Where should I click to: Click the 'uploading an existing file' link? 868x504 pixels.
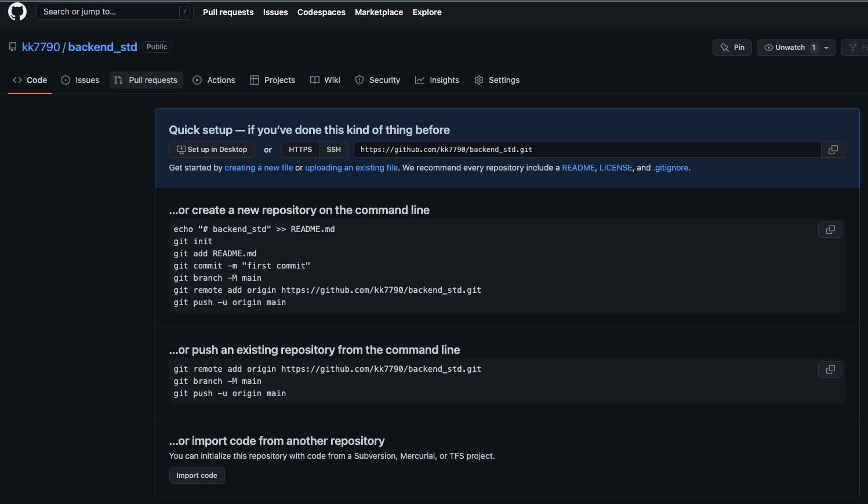pyautogui.click(x=351, y=168)
